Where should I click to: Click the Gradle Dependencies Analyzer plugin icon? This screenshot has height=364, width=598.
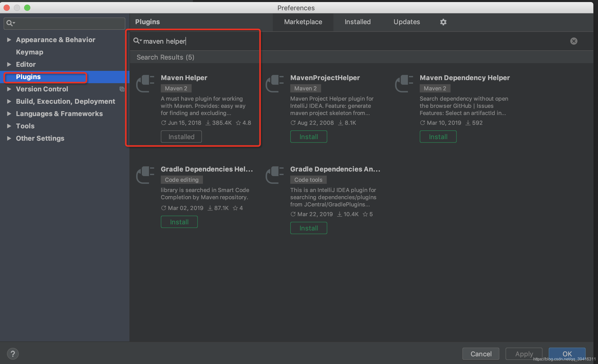pyautogui.click(x=275, y=175)
